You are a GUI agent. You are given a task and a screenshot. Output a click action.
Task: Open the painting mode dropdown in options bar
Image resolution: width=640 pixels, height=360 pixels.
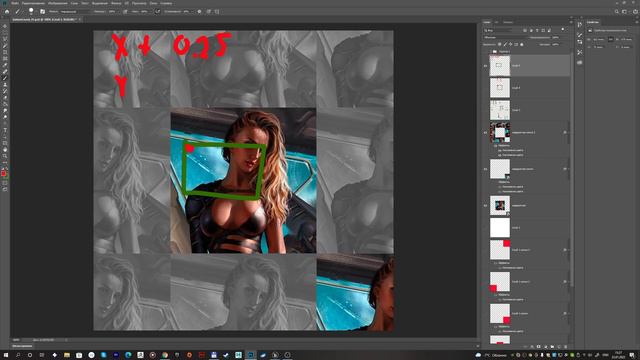click(75, 11)
